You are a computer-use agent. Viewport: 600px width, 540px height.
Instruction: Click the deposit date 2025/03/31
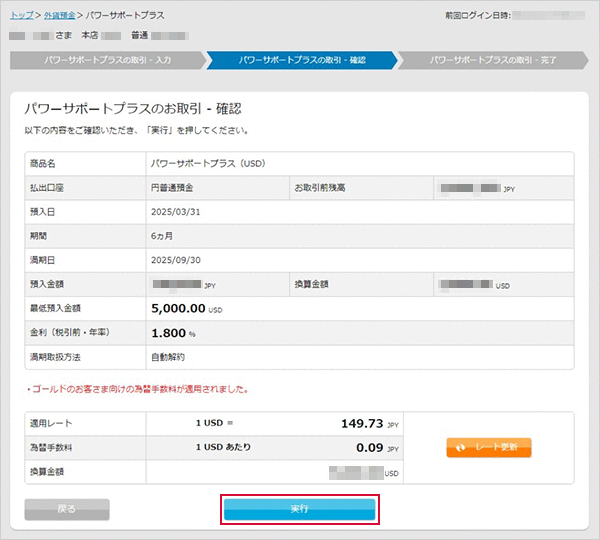(x=176, y=212)
